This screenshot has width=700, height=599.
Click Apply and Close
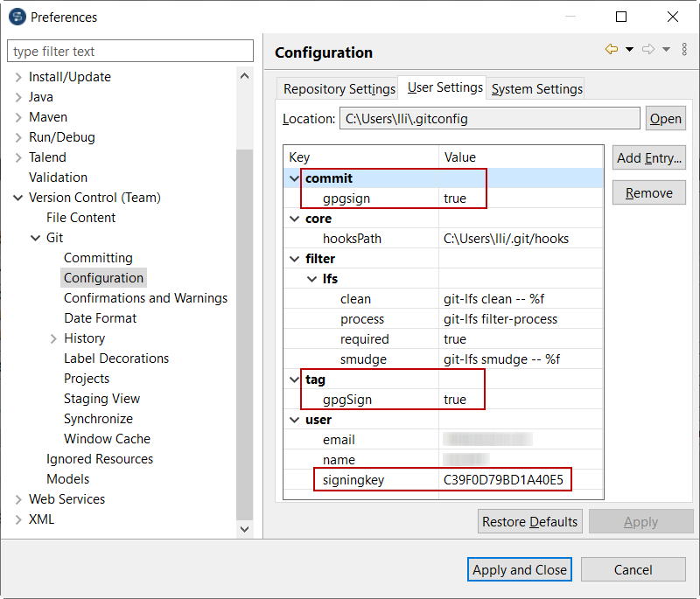click(520, 570)
